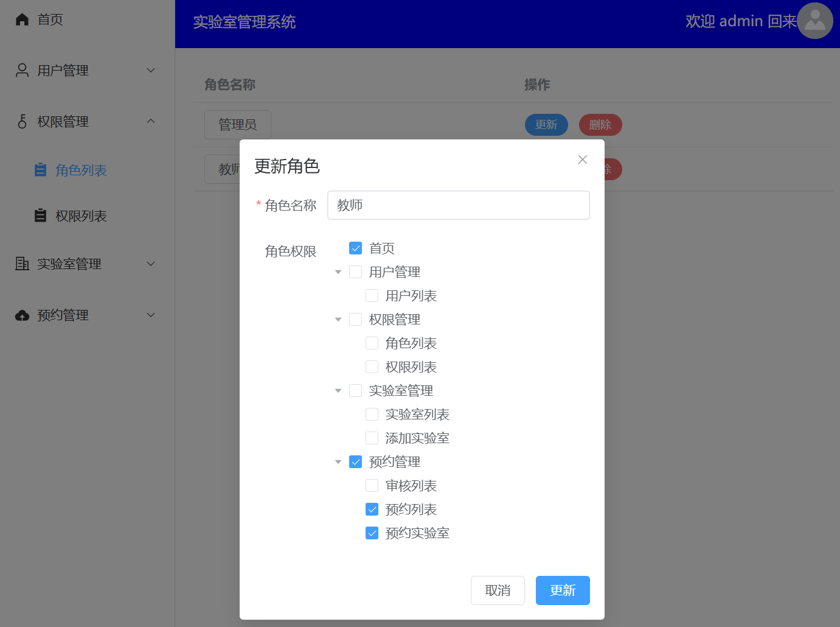The width and height of the screenshot is (840, 627).
Task: Open the 权限列表 menu item
Action: click(x=81, y=216)
